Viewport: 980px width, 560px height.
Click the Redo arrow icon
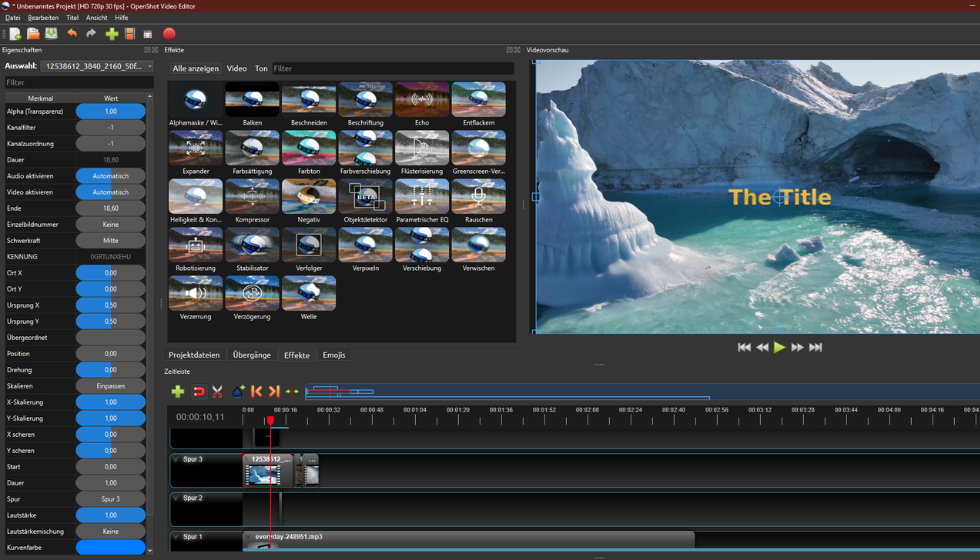(x=91, y=34)
